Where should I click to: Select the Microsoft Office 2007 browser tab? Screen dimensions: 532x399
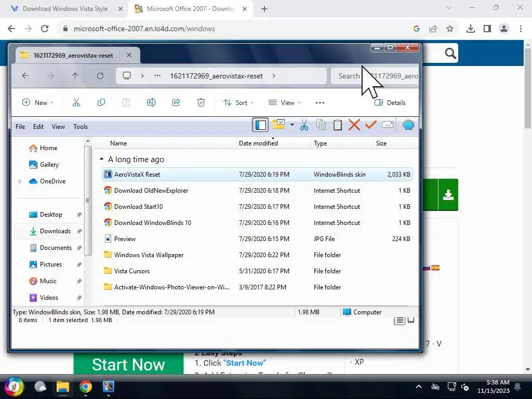click(x=190, y=9)
